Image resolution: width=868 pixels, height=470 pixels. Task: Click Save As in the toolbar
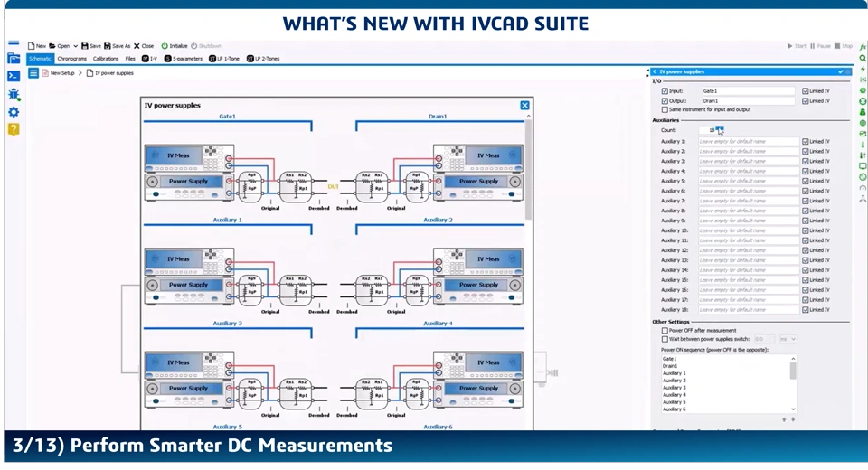tap(118, 46)
